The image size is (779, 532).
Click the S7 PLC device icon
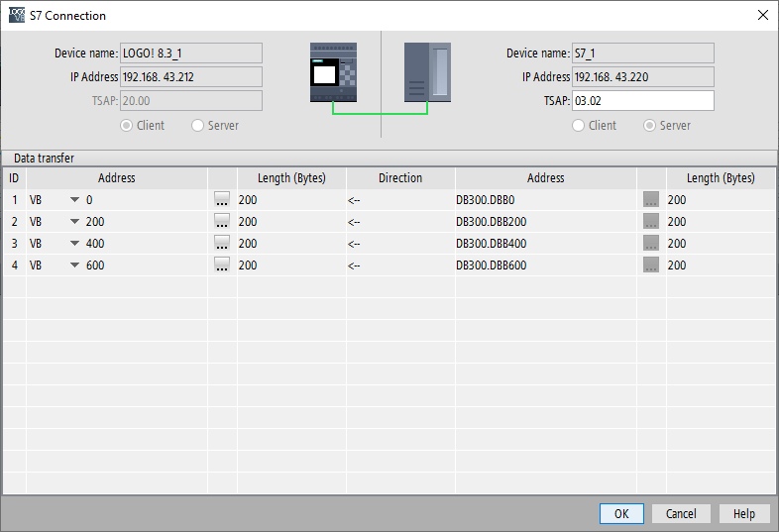pyautogui.click(x=427, y=72)
